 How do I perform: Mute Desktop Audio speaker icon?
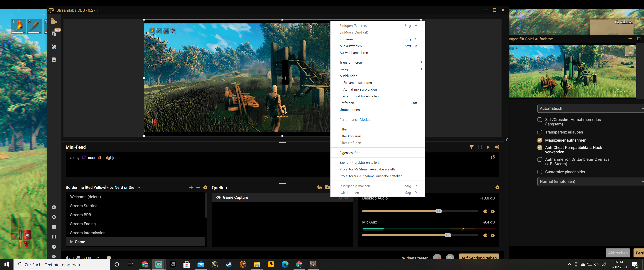[x=485, y=211]
